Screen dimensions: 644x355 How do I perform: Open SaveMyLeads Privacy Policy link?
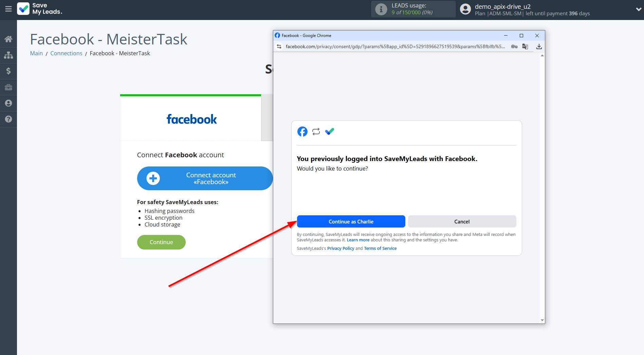pyautogui.click(x=341, y=249)
